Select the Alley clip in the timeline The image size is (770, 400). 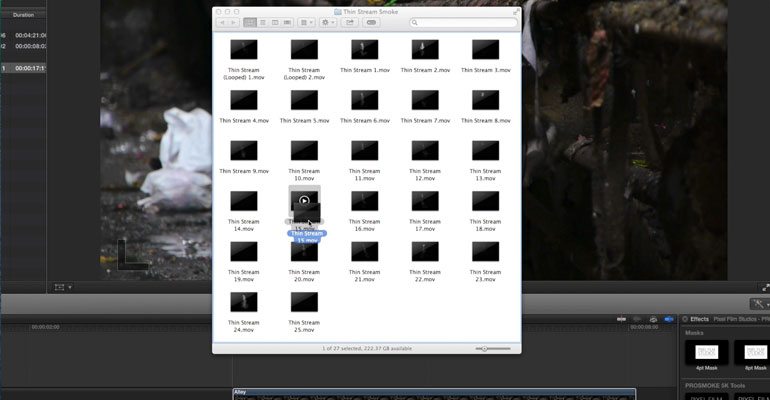coord(434,394)
